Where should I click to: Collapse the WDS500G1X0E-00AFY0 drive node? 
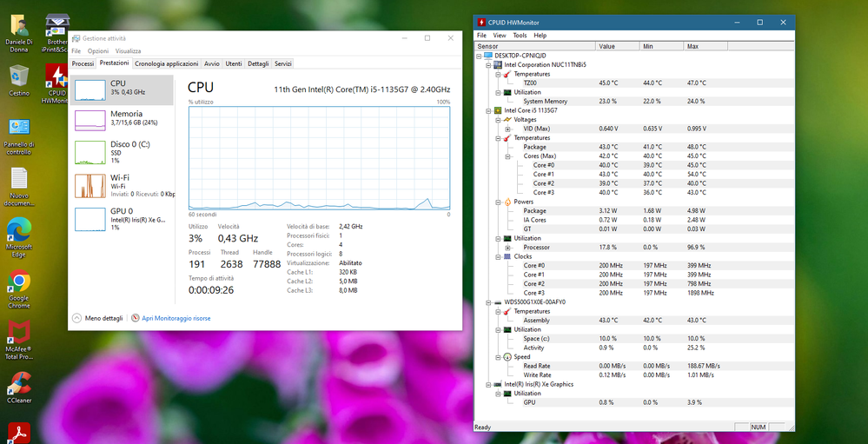(x=488, y=302)
